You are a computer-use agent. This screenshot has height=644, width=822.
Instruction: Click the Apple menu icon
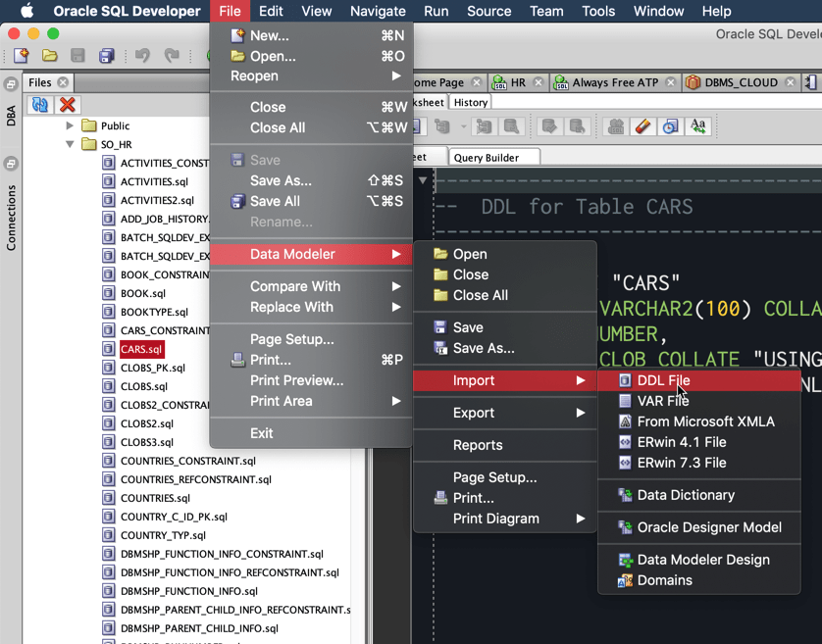pyautogui.click(x=26, y=11)
